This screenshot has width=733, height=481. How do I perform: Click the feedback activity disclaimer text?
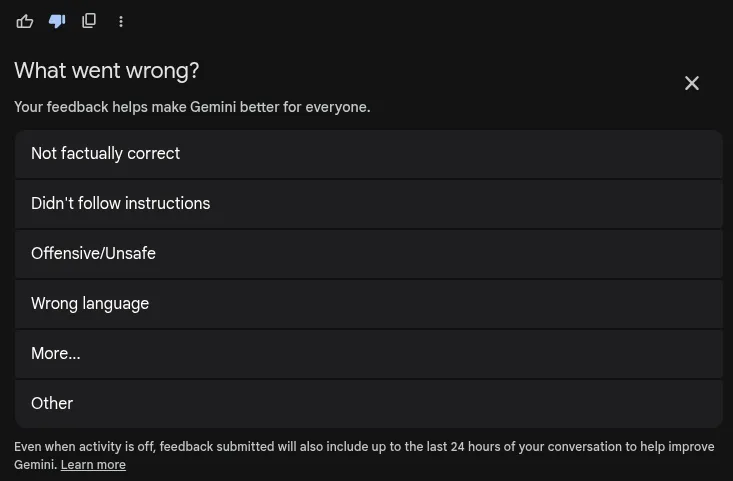point(364,447)
